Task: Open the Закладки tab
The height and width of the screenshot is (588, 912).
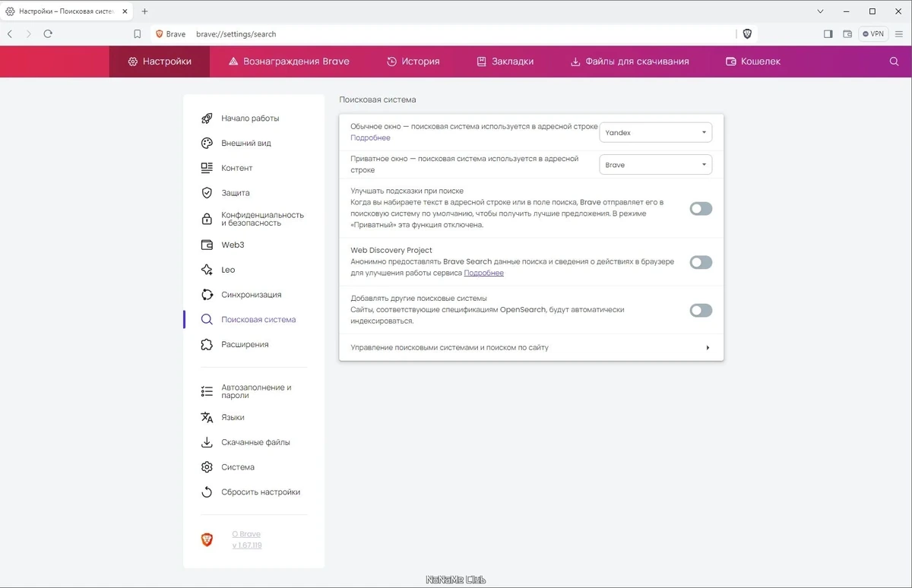Action: point(505,62)
